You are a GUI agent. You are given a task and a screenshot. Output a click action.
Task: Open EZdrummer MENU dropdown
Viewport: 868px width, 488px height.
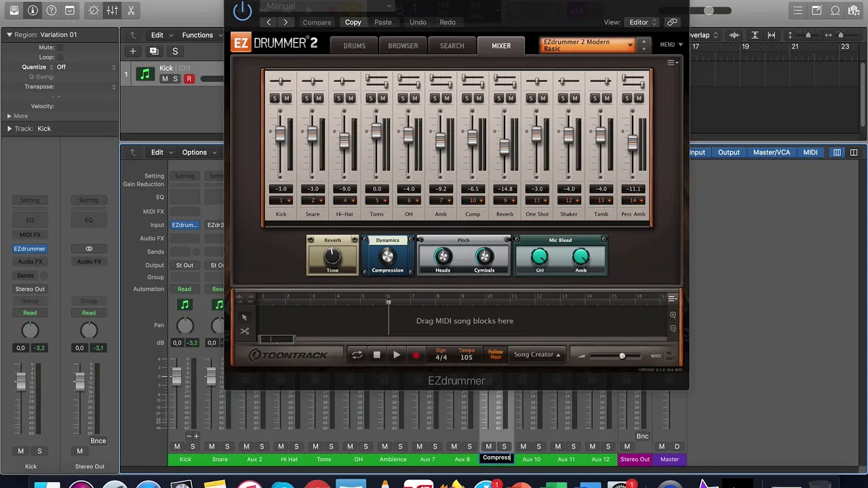[671, 45]
